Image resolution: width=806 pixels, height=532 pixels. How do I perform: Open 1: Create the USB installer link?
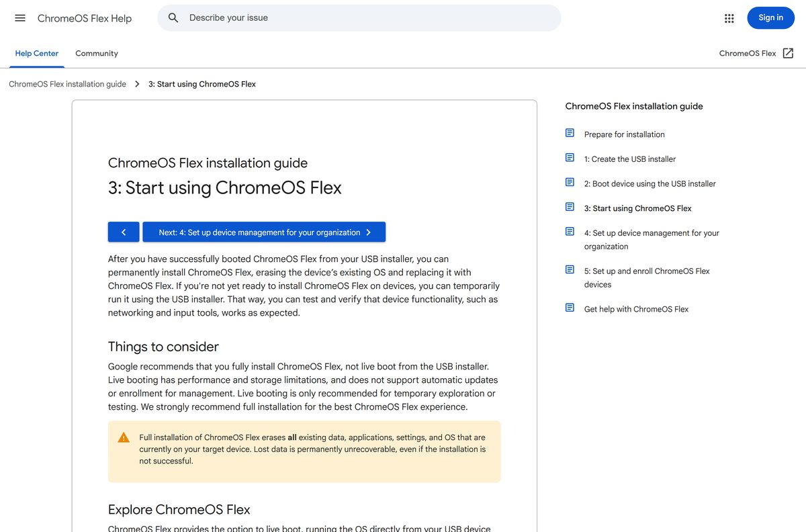630,159
